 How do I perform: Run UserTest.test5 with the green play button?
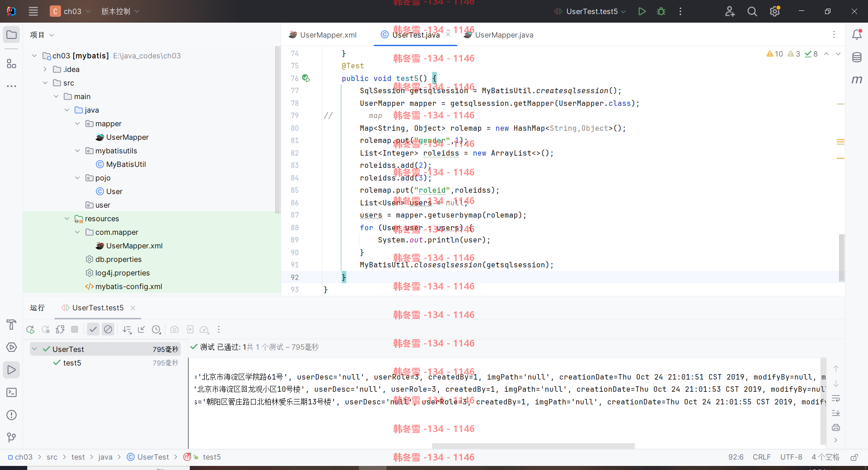pyautogui.click(x=642, y=11)
